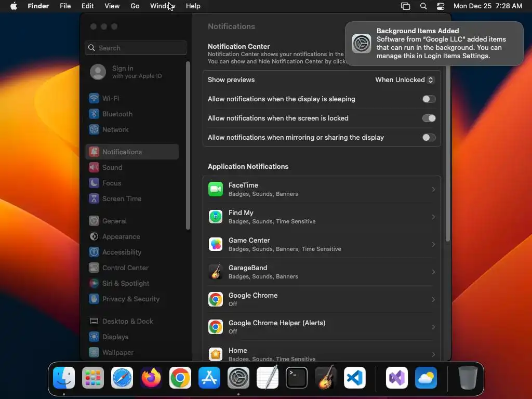Select the Bluetooth icon in sidebar
Viewport: 532px width, 399px height.
[94, 114]
